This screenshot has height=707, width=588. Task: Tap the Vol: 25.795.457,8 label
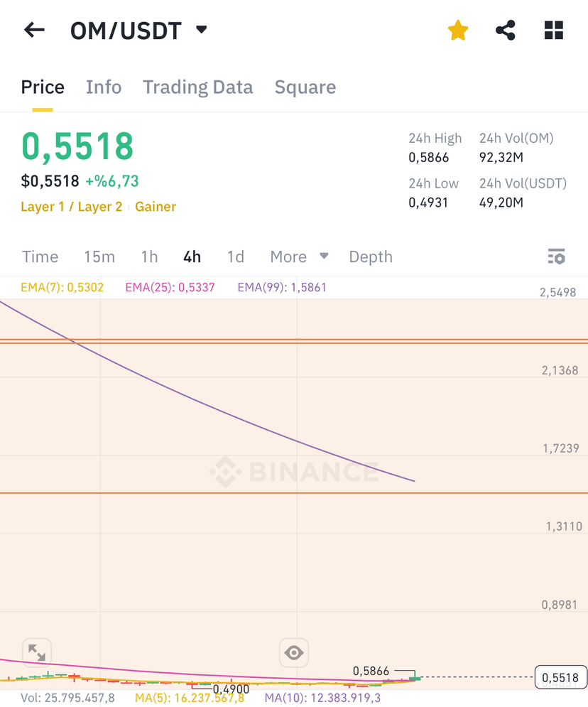[x=67, y=698]
